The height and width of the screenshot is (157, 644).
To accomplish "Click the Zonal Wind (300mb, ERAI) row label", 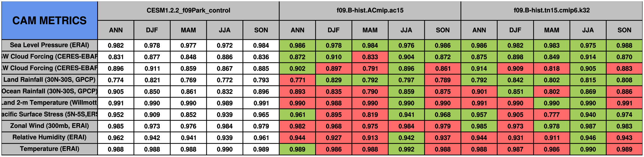I will tap(49, 126).
